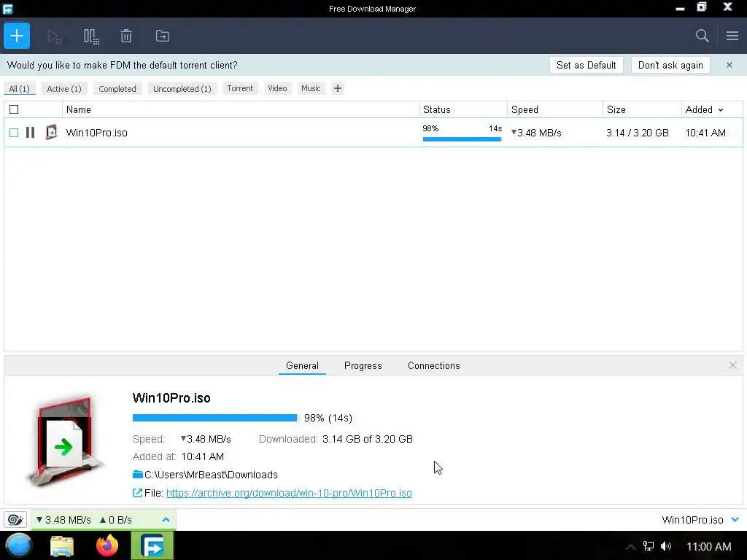The width and height of the screenshot is (747, 560).
Task: Switch to the Connections details tab
Action: point(433,366)
